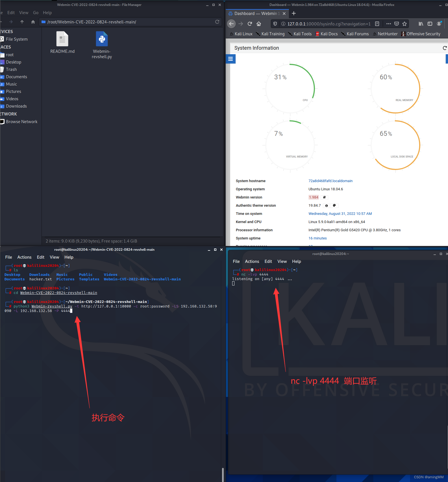Screen dimensions: 448x482
Task: Close the Dashboard Webmin tab
Action: [x=284, y=14]
